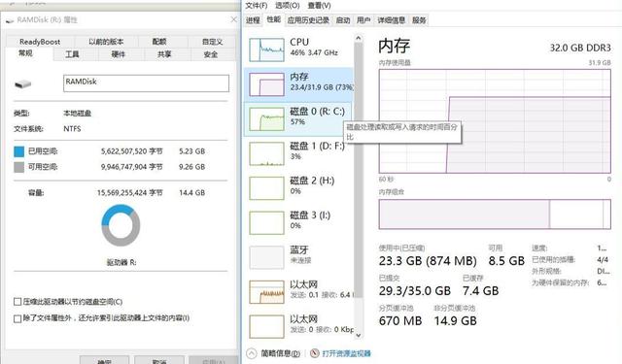The height and width of the screenshot is (364, 622).
Task: Click the resource monitor icon
Action: [x=315, y=353]
